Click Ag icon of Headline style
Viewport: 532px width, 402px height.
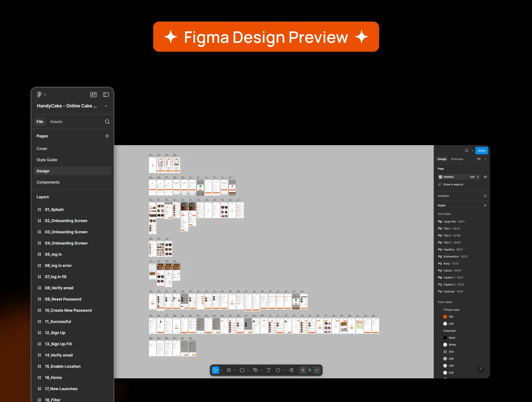coord(440,249)
